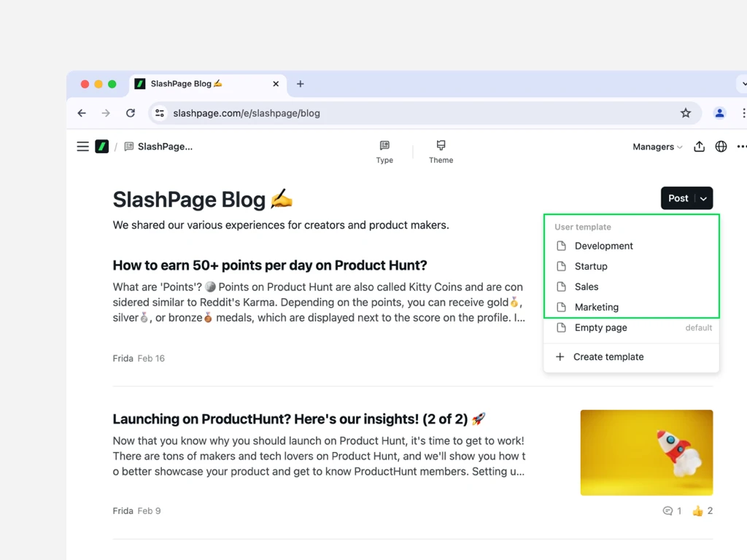Click the rocket post thumbnail image
747x560 pixels.
pyautogui.click(x=646, y=452)
